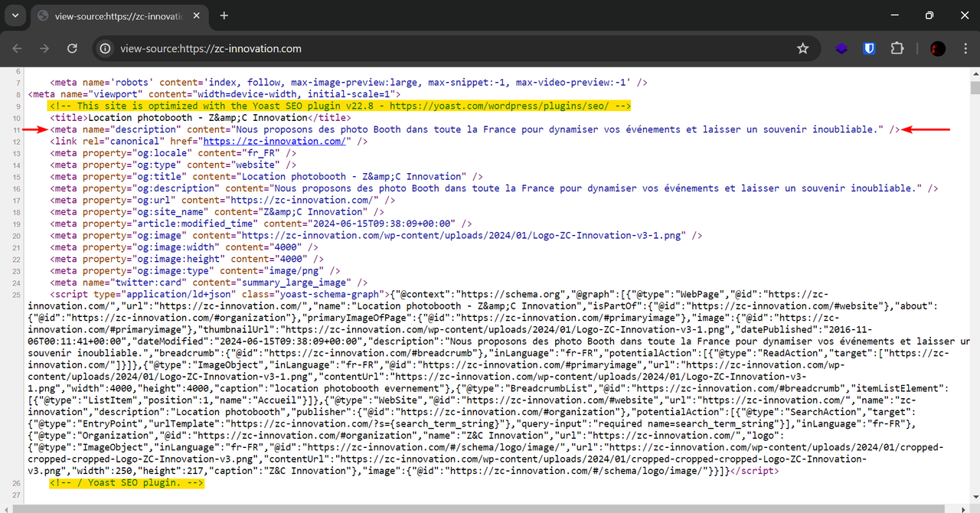Click the closing Yoast SEO plugin comment

[126, 482]
